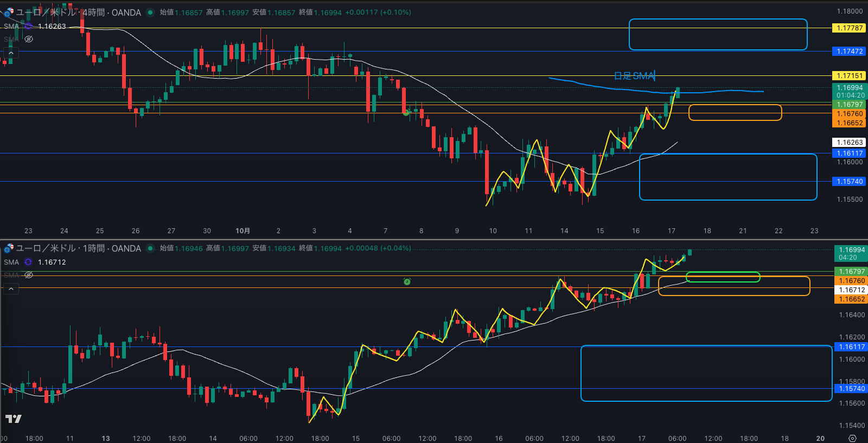Collapse the indicator legend in top chart
868x443 pixels.
(11, 53)
